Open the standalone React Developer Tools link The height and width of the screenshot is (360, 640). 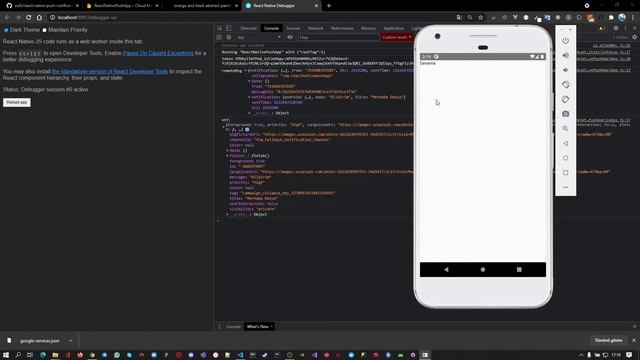coord(110,71)
